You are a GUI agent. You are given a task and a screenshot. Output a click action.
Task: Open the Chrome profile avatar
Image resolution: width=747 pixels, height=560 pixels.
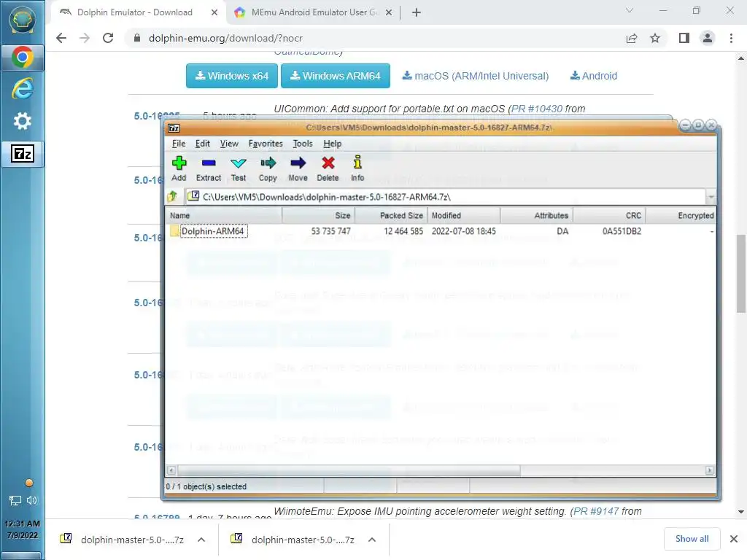pos(708,38)
